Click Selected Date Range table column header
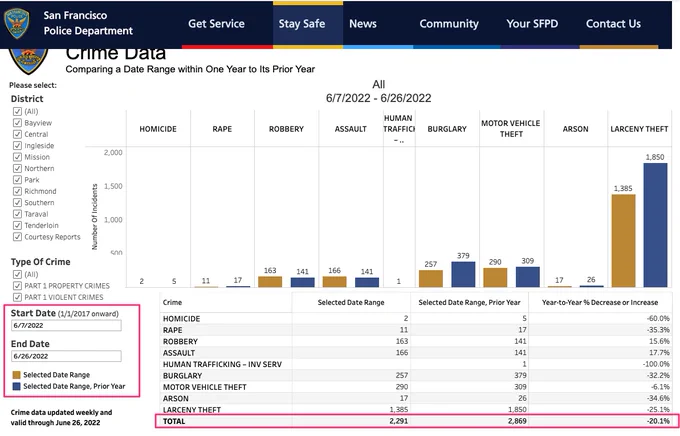 tap(351, 302)
